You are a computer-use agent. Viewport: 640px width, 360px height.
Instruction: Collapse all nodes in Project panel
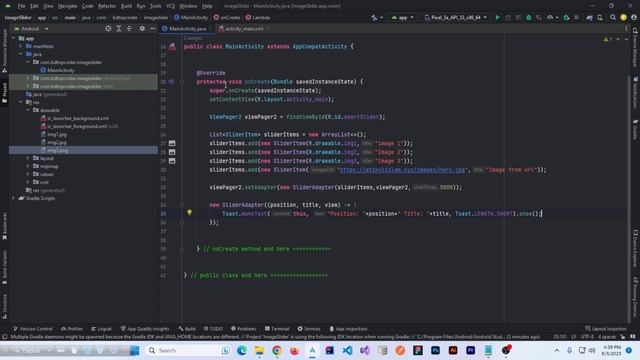[129, 29]
